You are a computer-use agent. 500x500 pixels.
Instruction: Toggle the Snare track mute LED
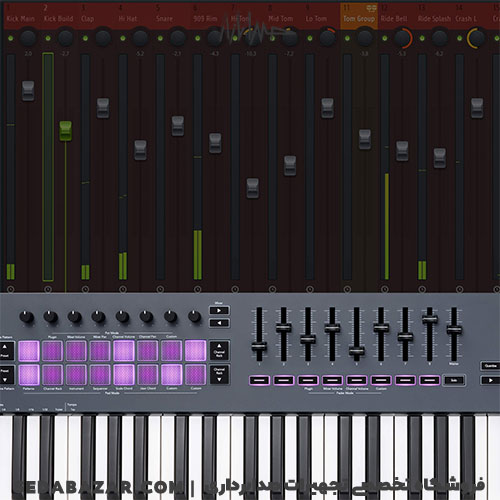(160, 38)
